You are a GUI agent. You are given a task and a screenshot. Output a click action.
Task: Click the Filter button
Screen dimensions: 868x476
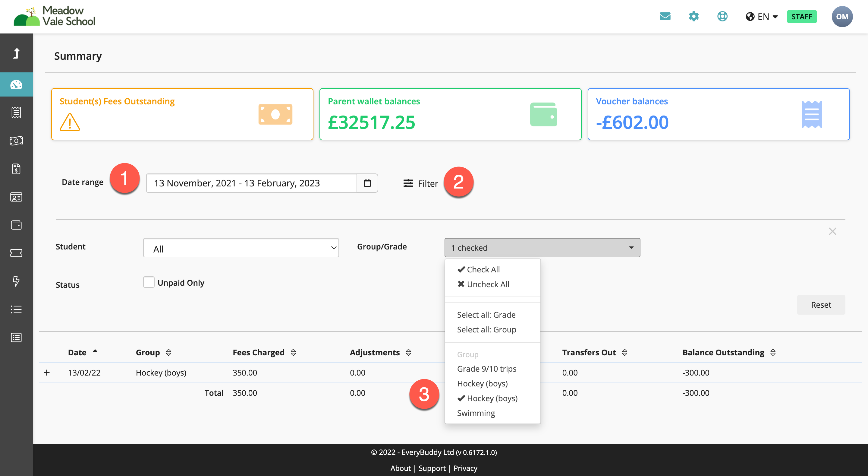[x=420, y=183]
